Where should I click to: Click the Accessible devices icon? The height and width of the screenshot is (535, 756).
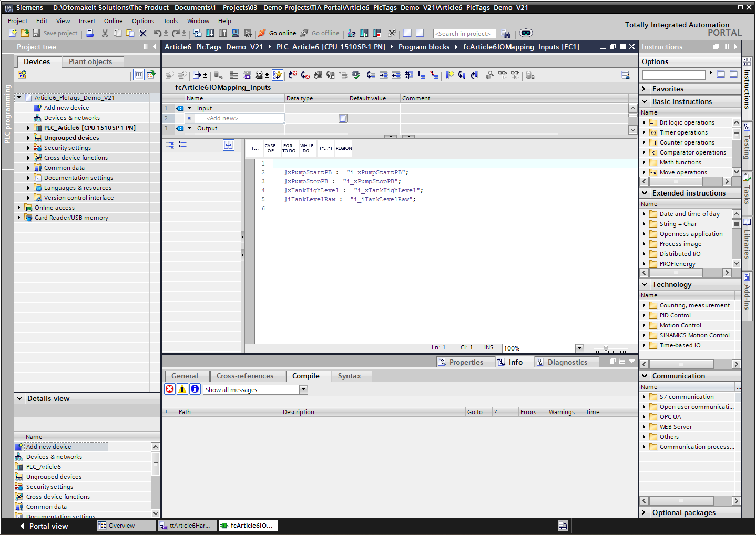click(352, 33)
